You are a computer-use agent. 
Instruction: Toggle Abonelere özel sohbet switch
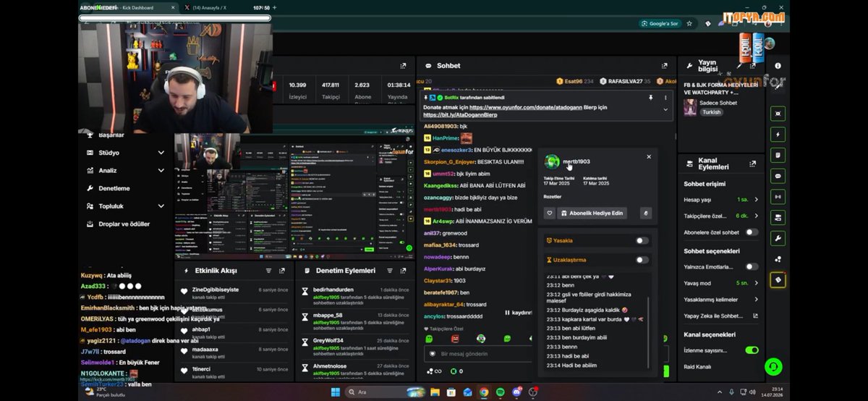(x=752, y=232)
